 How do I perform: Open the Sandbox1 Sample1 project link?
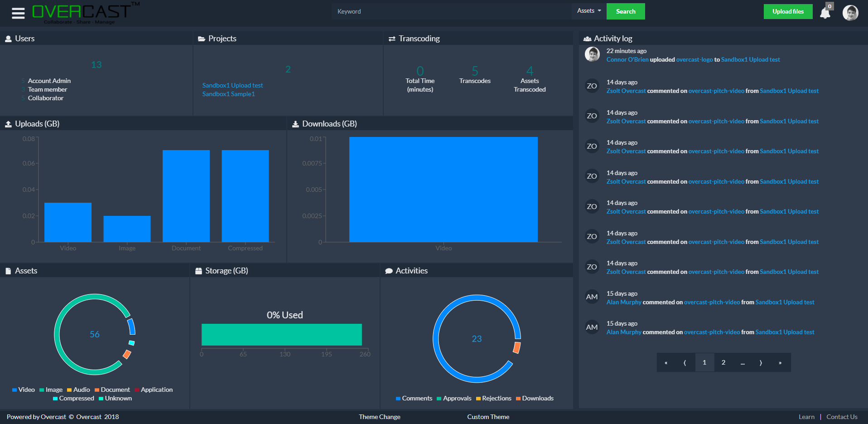228,94
